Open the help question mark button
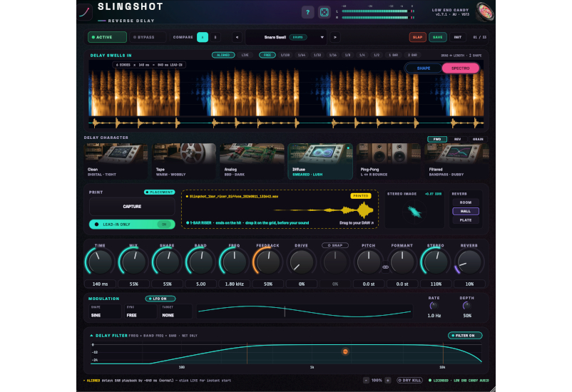 (307, 12)
